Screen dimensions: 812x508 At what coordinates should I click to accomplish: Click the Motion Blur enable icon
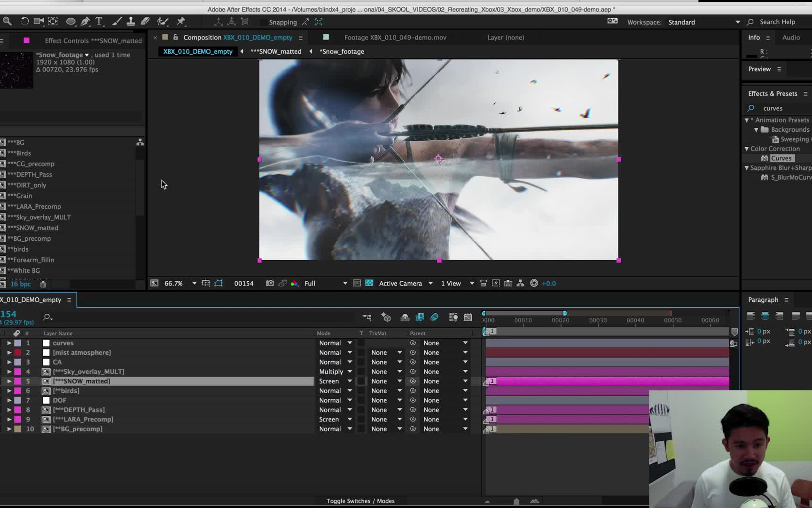(x=435, y=317)
